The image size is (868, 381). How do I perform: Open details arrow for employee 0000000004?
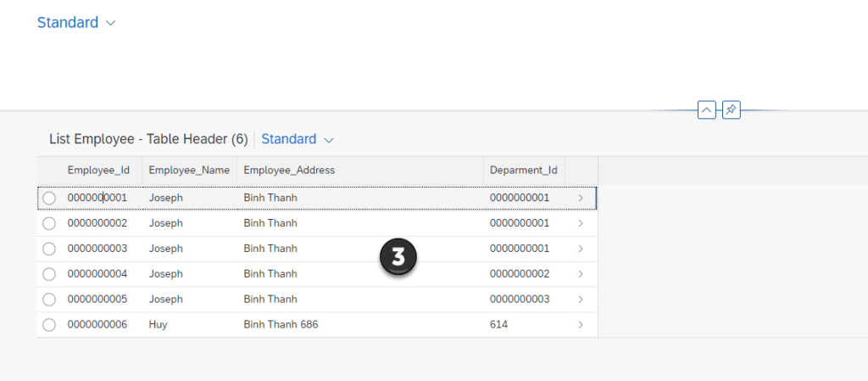[x=581, y=274]
